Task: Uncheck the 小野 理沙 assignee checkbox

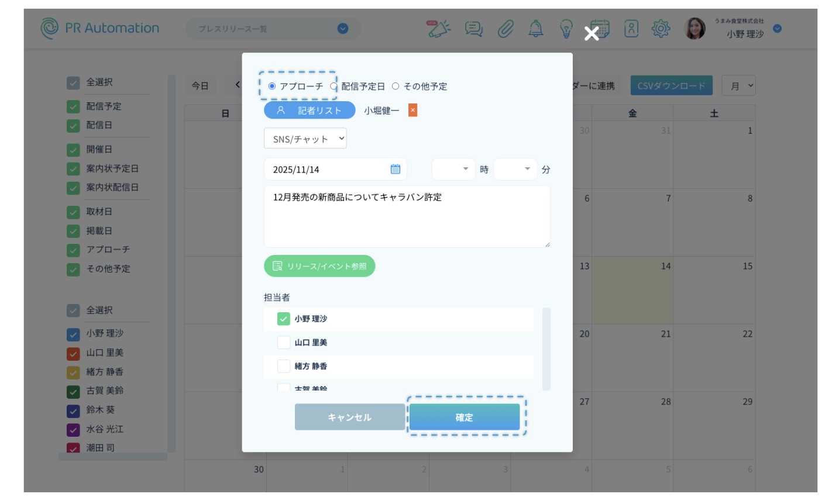Action: 284,319
